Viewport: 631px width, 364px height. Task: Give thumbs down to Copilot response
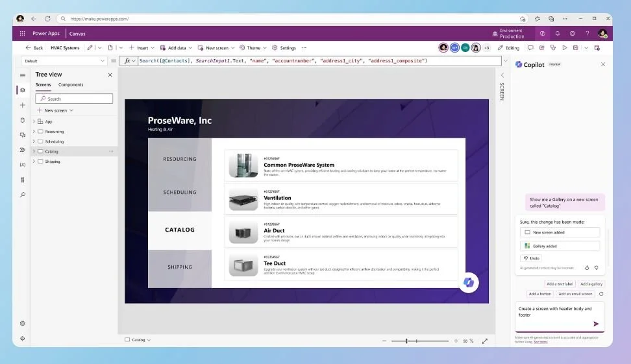pyautogui.click(x=597, y=267)
